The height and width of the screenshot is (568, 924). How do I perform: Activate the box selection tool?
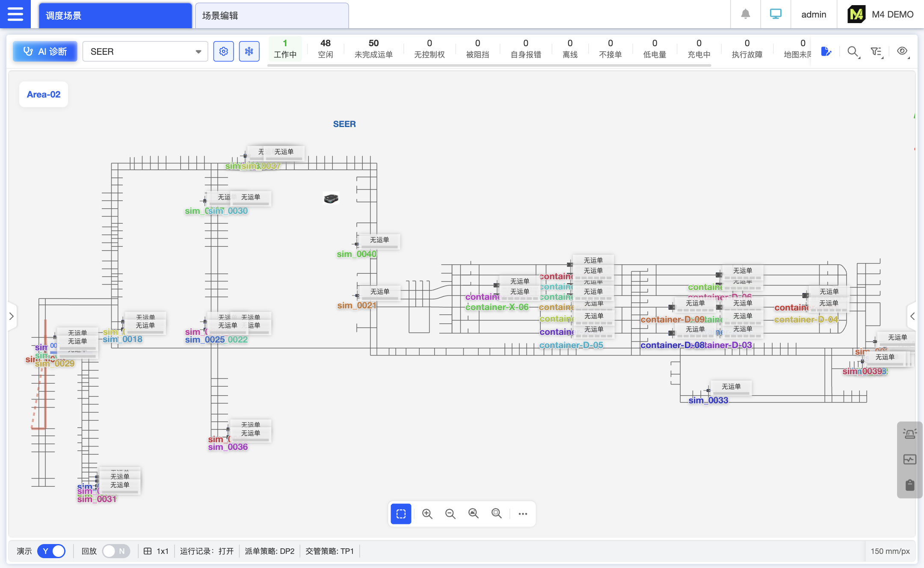401,514
